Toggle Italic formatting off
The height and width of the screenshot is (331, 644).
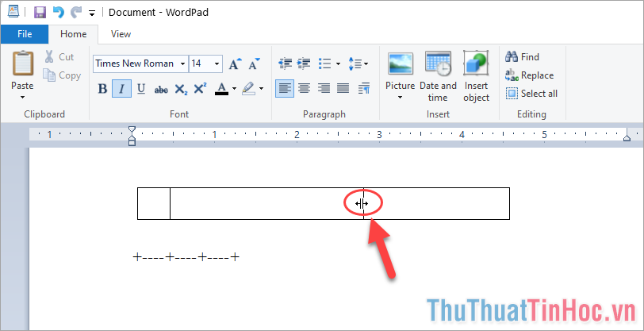121,88
